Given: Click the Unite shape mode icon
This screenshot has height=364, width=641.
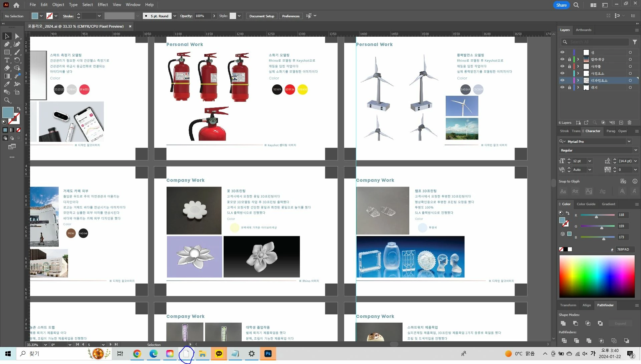Looking at the screenshot, I should [563, 323].
